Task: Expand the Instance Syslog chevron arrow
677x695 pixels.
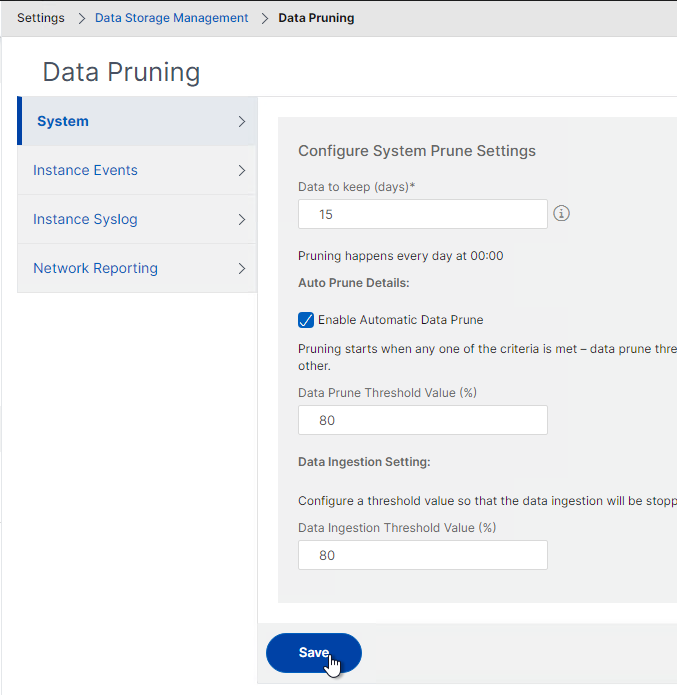Action: click(x=242, y=219)
